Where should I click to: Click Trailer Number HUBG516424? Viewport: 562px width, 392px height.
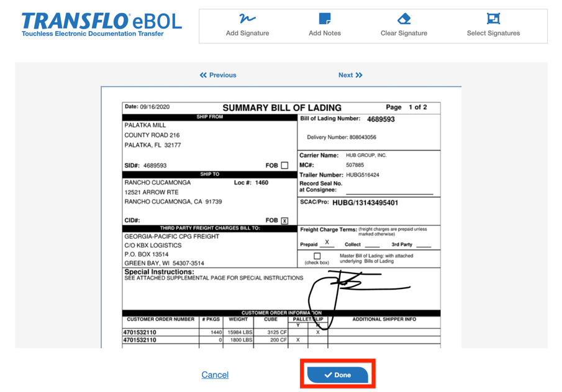[363, 175]
